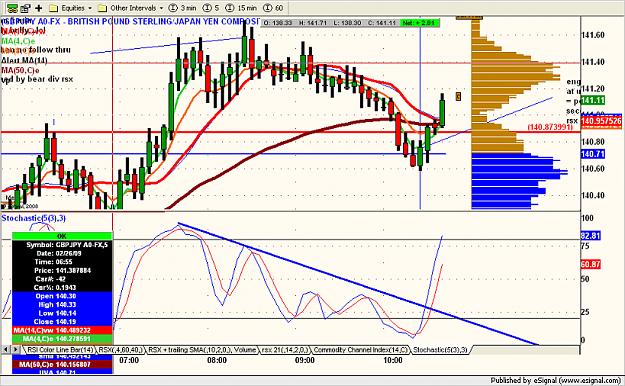Click the tab scroll left arrow
The height and width of the screenshot is (386, 625).
click(6, 350)
